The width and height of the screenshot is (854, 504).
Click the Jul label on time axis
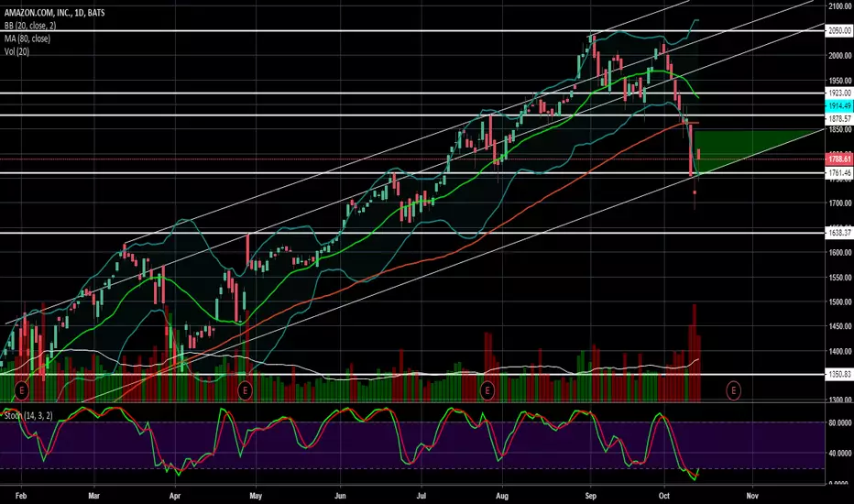click(421, 496)
